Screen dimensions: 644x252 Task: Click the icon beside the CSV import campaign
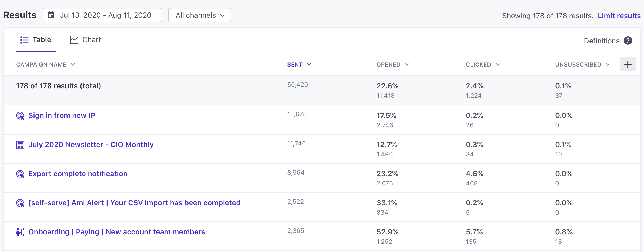[20, 203]
